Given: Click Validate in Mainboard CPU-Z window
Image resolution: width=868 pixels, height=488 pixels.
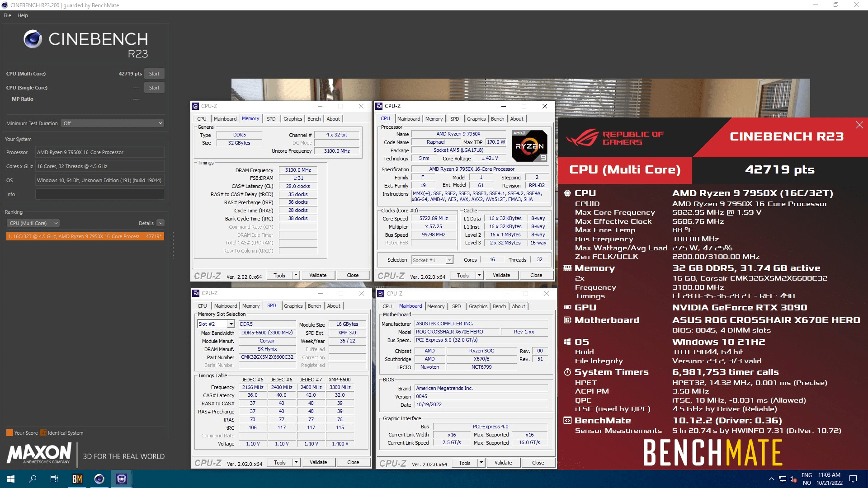Looking at the screenshot, I should (503, 463).
